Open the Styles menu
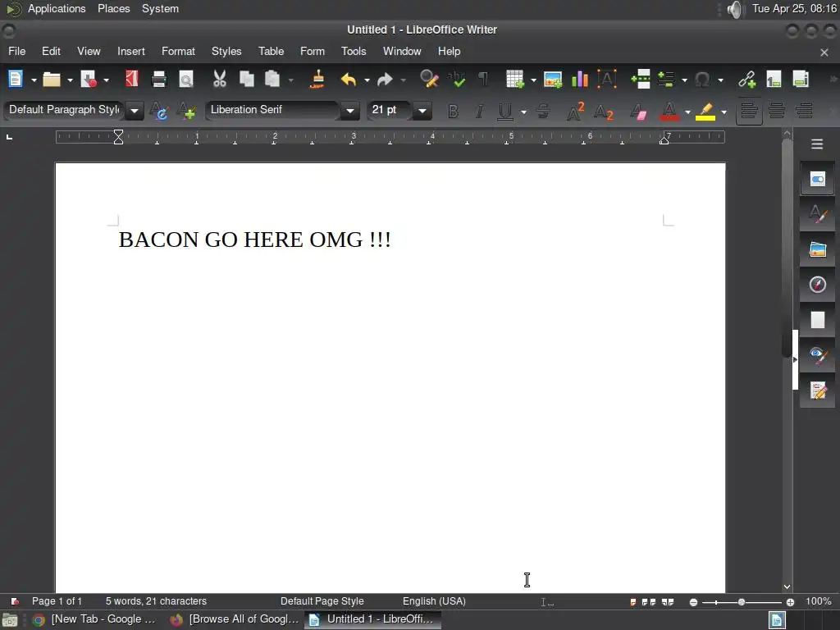The height and width of the screenshot is (630, 840). pos(226,51)
